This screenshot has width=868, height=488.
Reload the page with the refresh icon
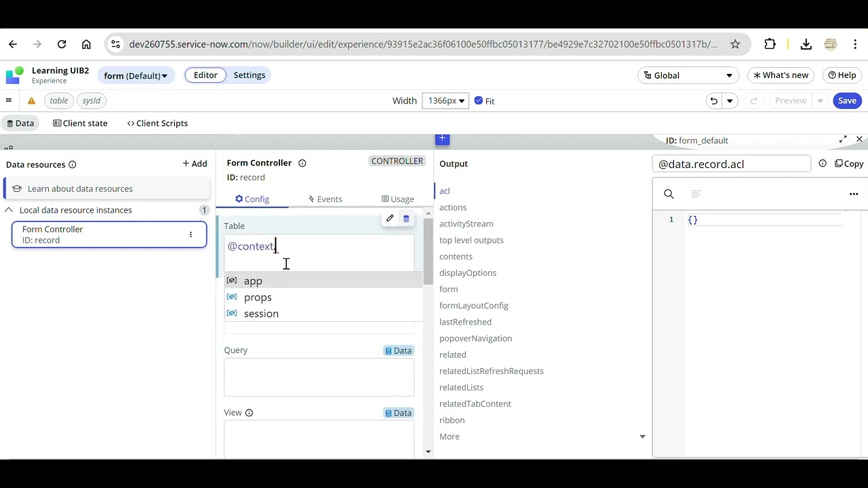tap(62, 44)
